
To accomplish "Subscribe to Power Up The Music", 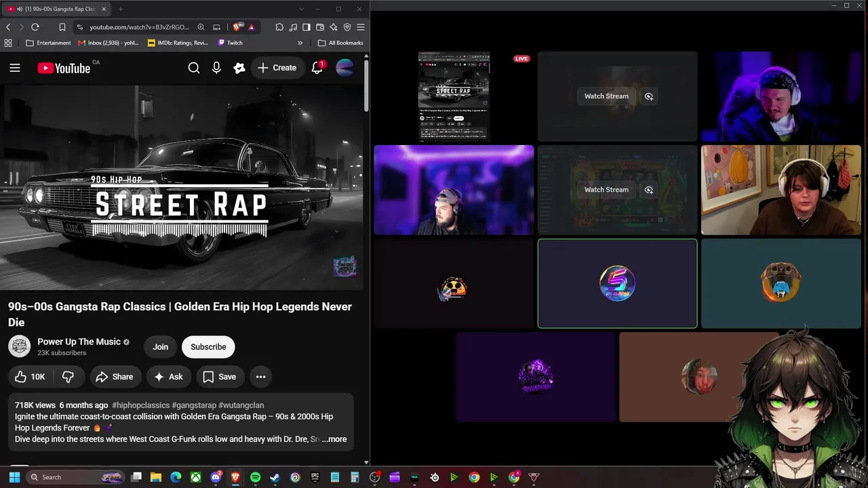I will click(208, 347).
